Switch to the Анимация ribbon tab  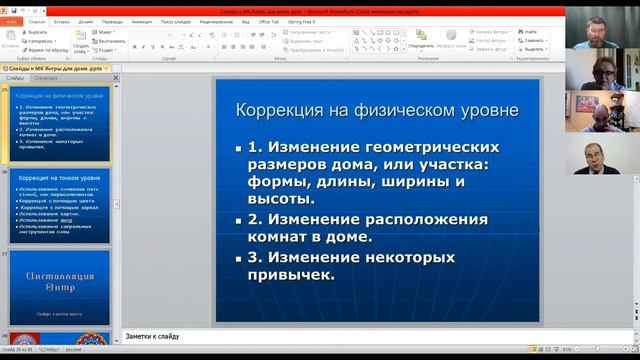click(142, 22)
